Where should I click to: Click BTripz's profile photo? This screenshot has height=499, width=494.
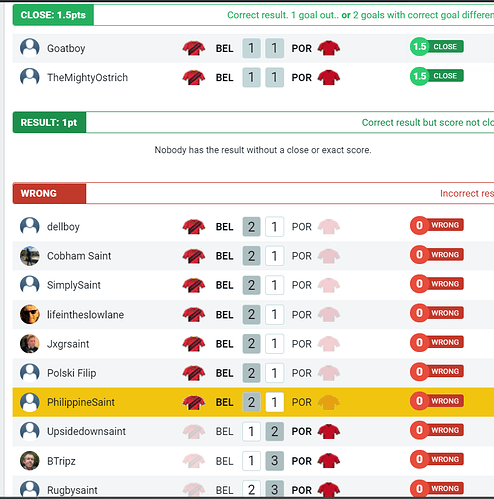[30, 461]
